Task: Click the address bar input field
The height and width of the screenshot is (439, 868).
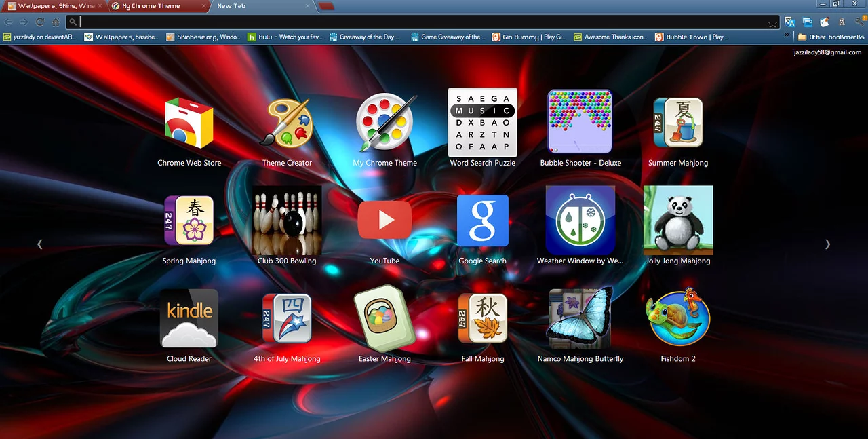Action: (420, 22)
